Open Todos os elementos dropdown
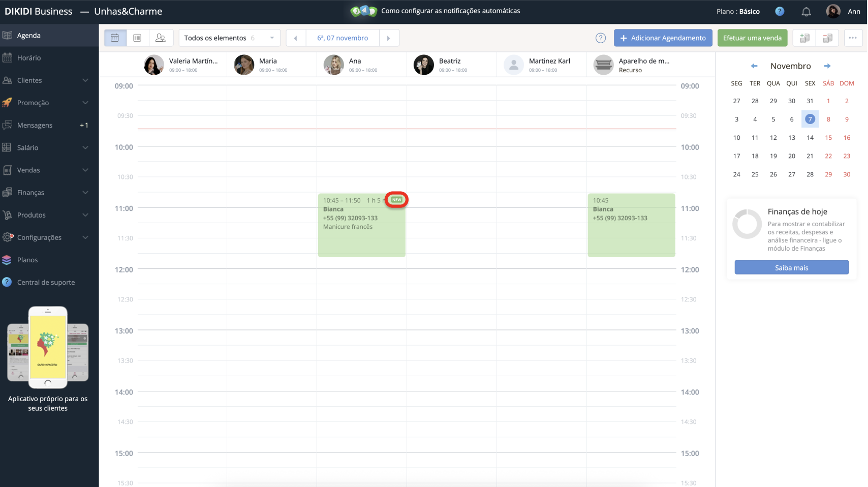The image size is (868, 487). [229, 38]
